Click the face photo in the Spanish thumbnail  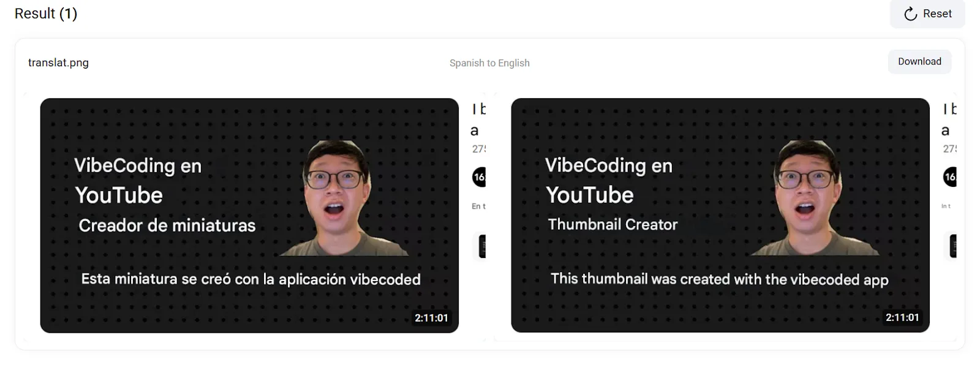(344, 198)
